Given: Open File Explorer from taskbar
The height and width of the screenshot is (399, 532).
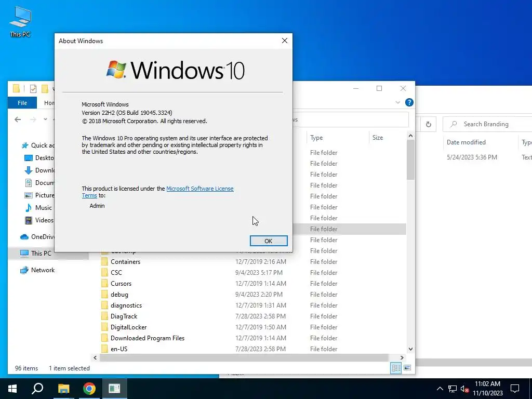Looking at the screenshot, I should coord(63,389).
